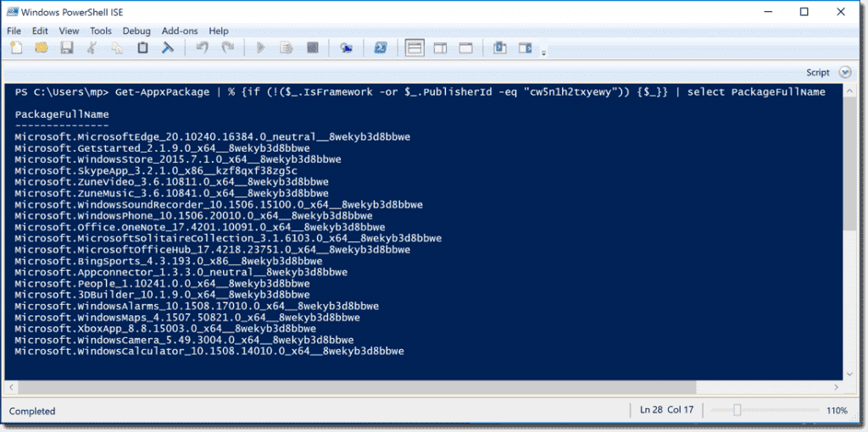Click the Microsoft.WindowsMaps_4.1507.50821.0 line
This screenshot has height=432, width=868.
pyautogui.click(x=187, y=318)
